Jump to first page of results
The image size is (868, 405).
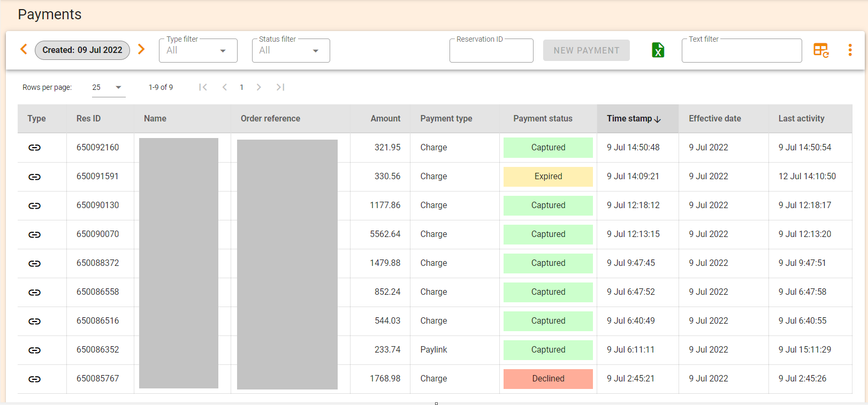(203, 87)
